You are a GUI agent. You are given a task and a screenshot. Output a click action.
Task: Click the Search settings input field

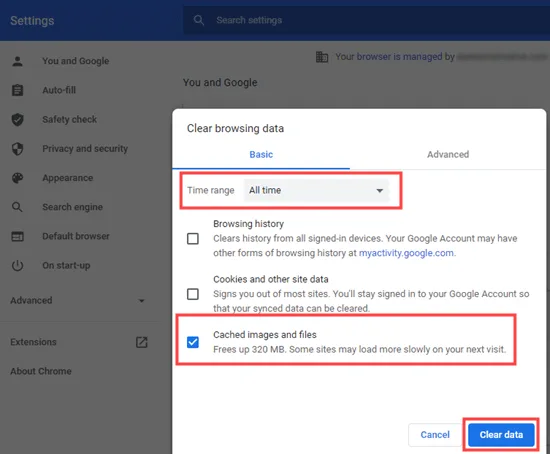point(365,20)
